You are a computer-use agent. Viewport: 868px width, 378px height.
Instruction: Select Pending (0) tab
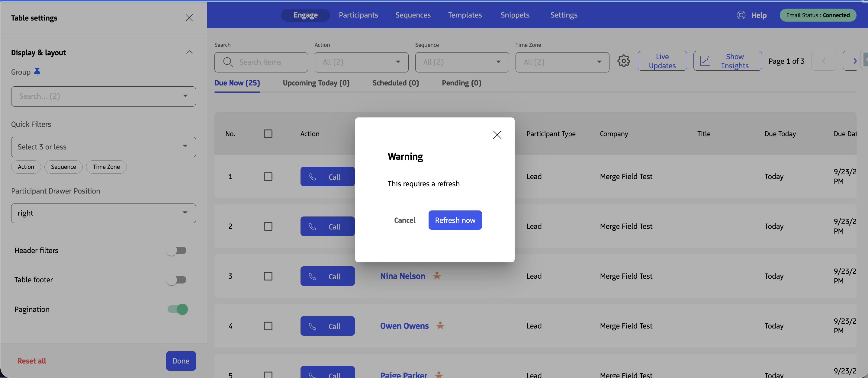(461, 83)
